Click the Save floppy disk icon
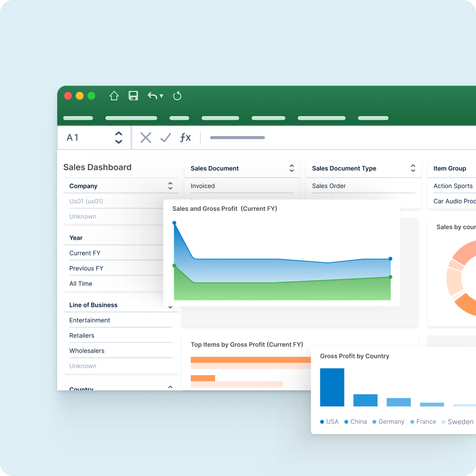 133,96
